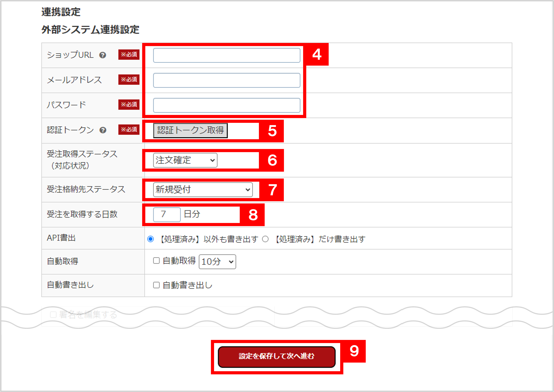Click the 受注を取得する日数 label text
The width and height of the screenshot is (554, 392).
pos(82,214)
